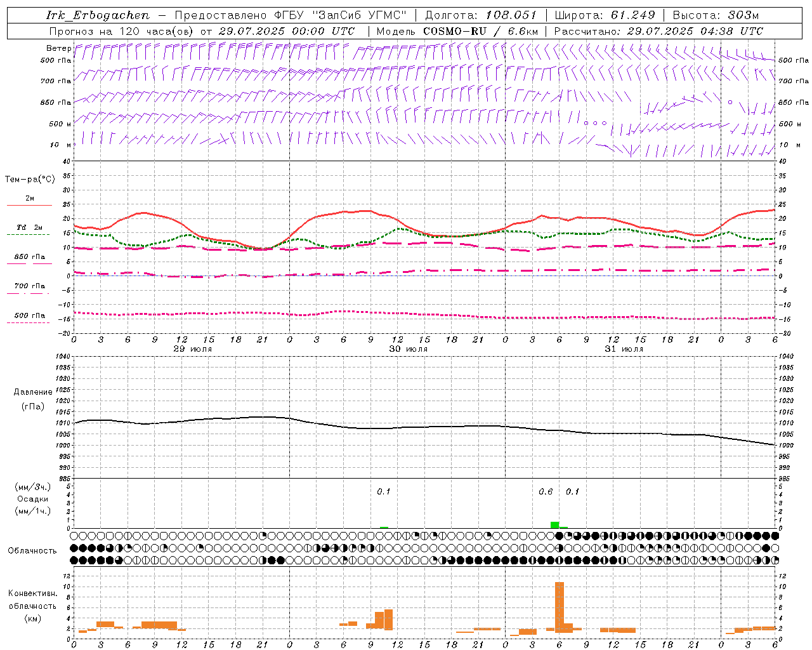This screenshot has height=650, width=812.
Task: Click the 'Предоставлено ФГБУ ЗапСиб УГМС' header text
Action: [x=291, y=16]
